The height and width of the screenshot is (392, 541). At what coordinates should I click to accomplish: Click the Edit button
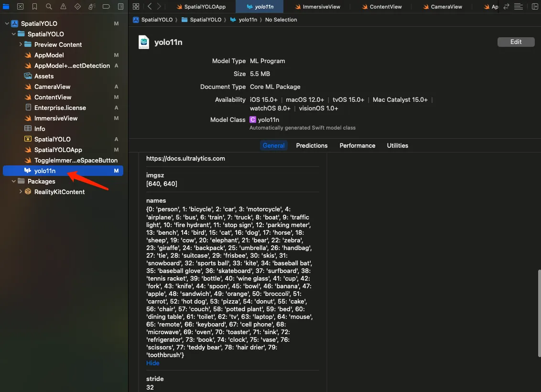click(516, 42)
